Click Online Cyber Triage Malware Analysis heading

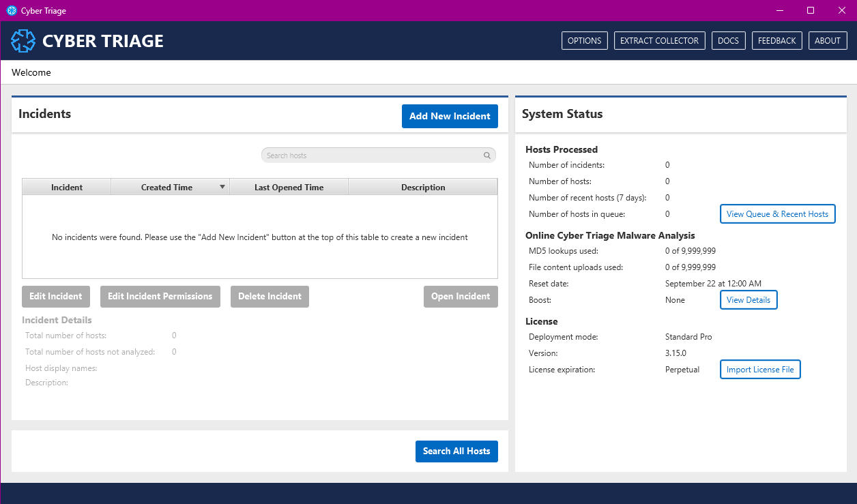[610, 235]
